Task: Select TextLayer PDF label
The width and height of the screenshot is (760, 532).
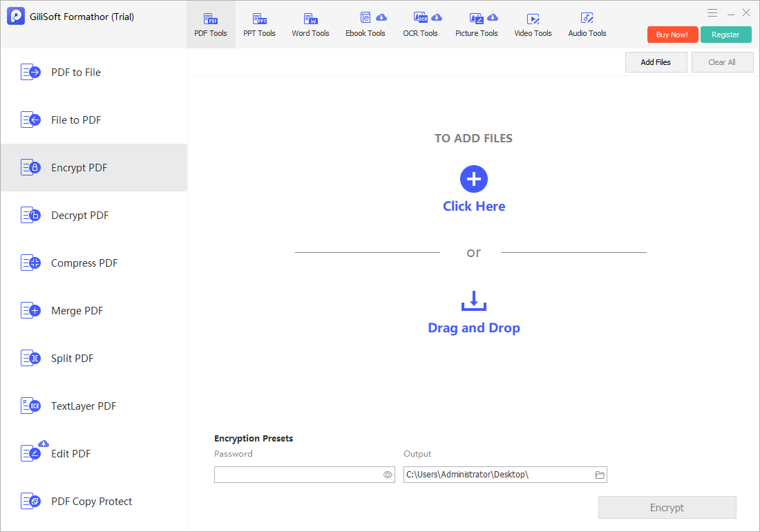Action: [x=84, y=406]
